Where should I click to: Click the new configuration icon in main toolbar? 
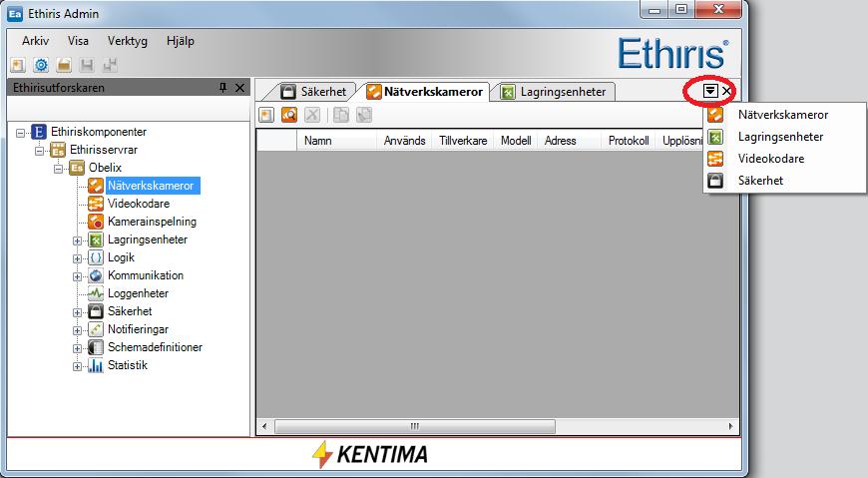pyautogui.click(x=18, y=65)
